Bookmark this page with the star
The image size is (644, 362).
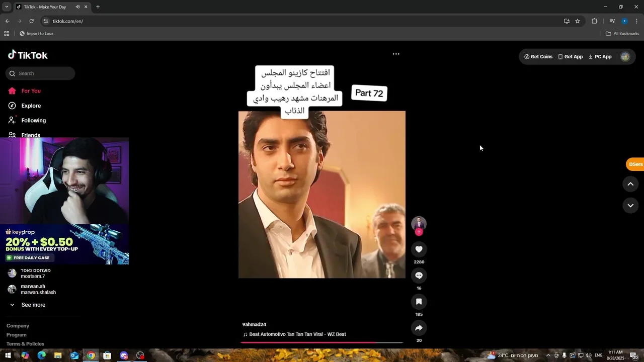578,21
